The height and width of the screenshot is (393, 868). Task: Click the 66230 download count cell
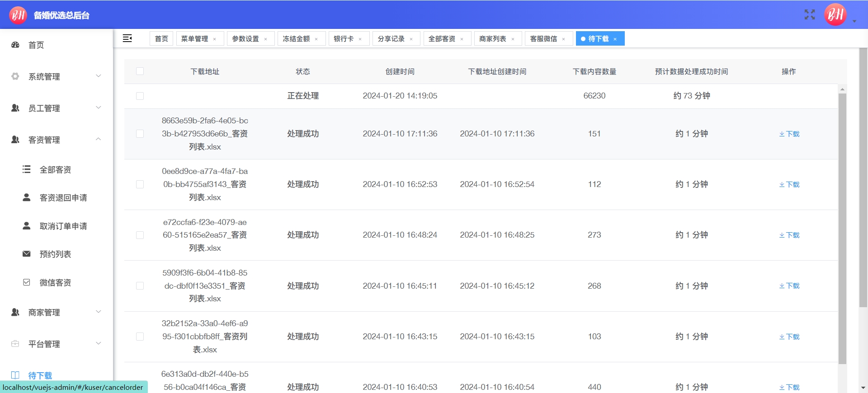point(594,96)
